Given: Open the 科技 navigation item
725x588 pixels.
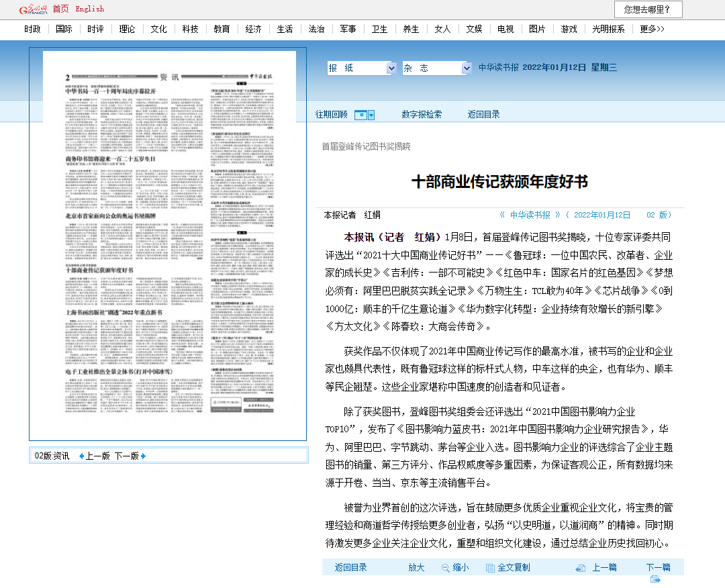Looking at the screenshot, I should click(x=190, y=29).
